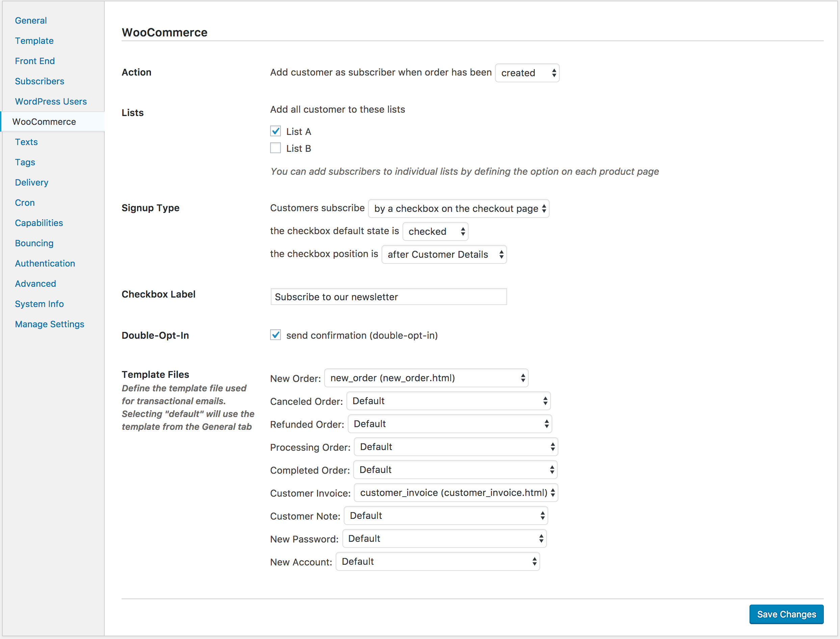
Task: Switch to the Tags tab
Action: [x=25, y=162]
